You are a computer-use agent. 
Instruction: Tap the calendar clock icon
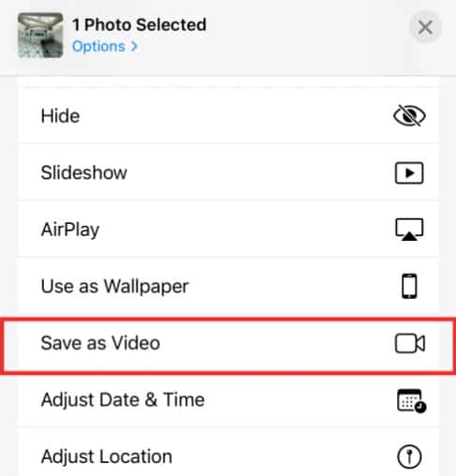411,400
